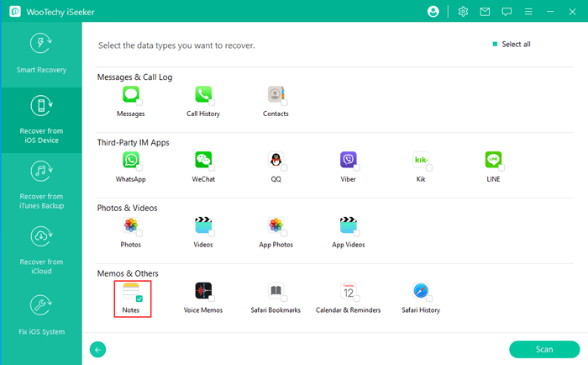Select the App Videos icon
The image size is (588, 365).
[x=349, y=225]
